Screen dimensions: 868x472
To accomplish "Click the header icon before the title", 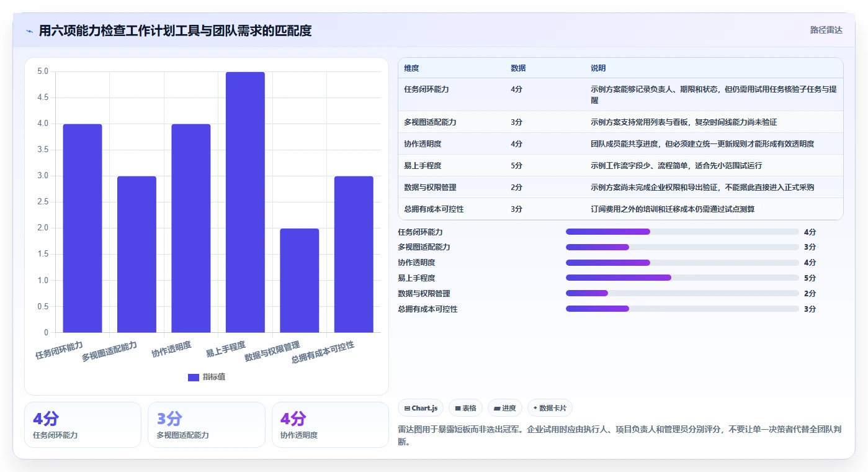I will click(29, 30).
